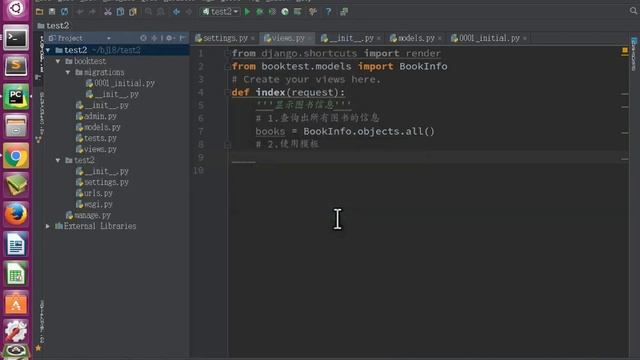The height and width of the screenshot is (360, 640).
Task: Click the Cut scissors icon
Action: click(108, 12)
